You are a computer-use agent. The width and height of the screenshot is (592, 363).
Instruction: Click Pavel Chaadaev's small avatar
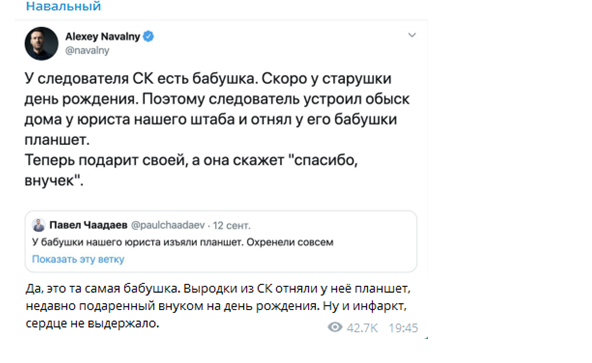pos(39,225)
